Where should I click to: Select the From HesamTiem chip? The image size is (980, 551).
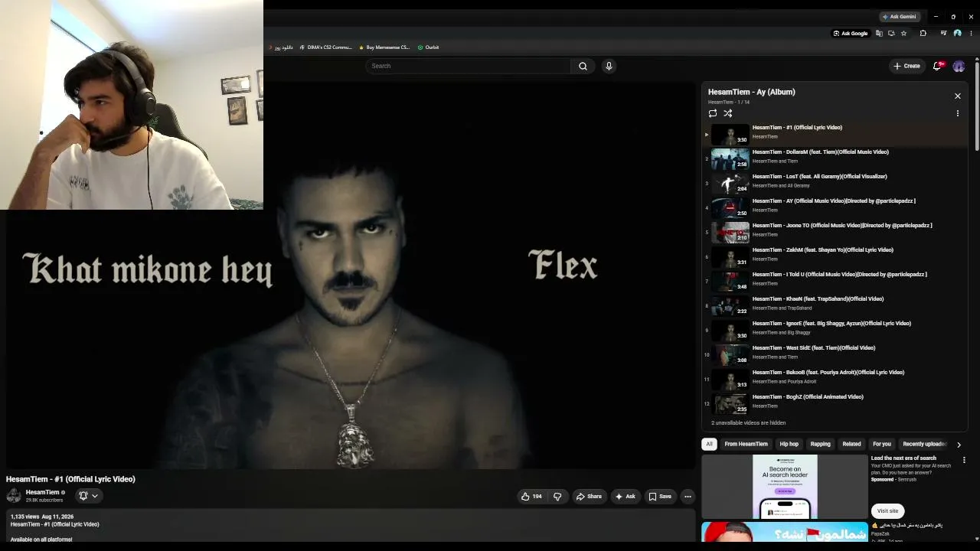[746, 444]
